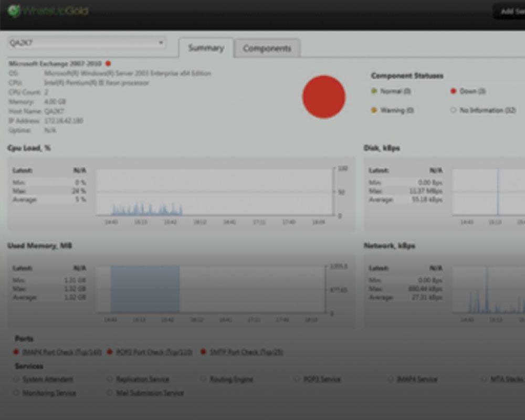Viewport: 525px width, 420px height.
Task: Click the red status icon beside SMTP Port Check
Action: [203, 352]
